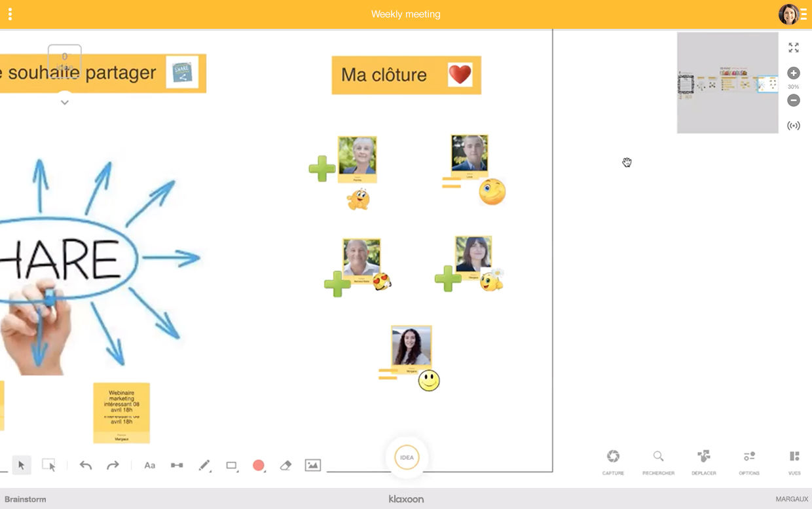
Task: Toggle the live broadcast sync icon
Action: 794,126
